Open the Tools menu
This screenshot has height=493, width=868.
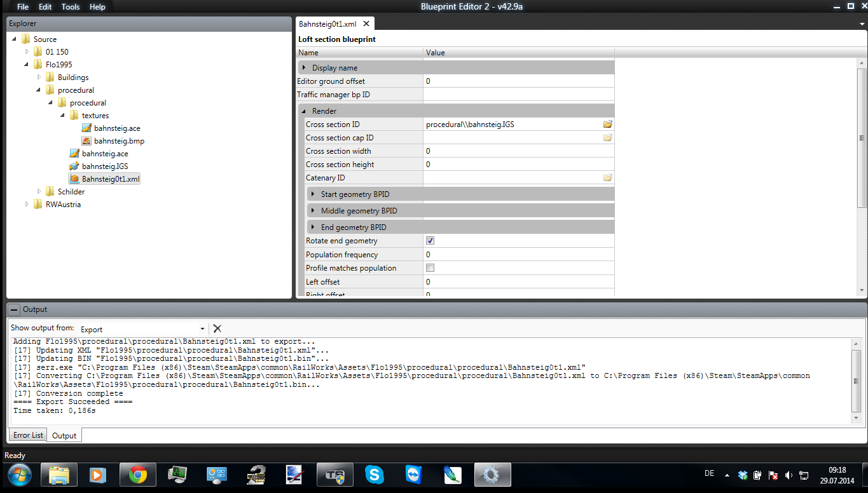click(x=71, y=7)
